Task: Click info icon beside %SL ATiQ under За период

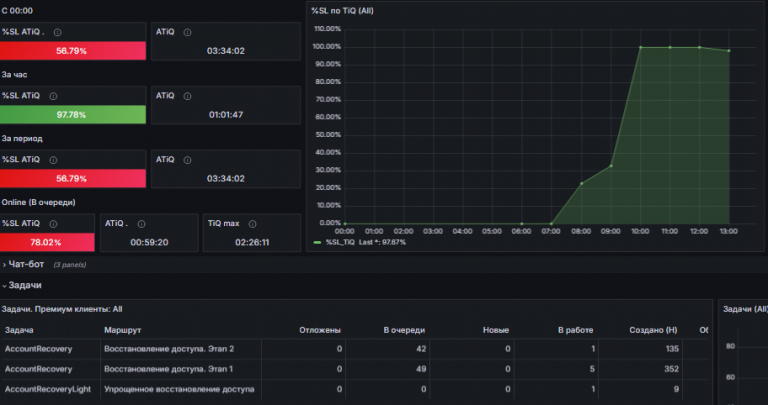Action: pyautogui.click(x=53, y=160)
